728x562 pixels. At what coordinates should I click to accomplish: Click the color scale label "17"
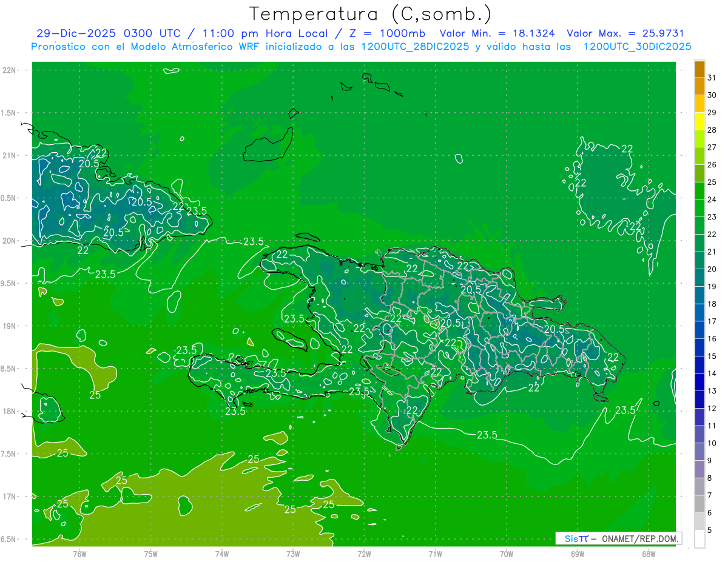[712, 321]
